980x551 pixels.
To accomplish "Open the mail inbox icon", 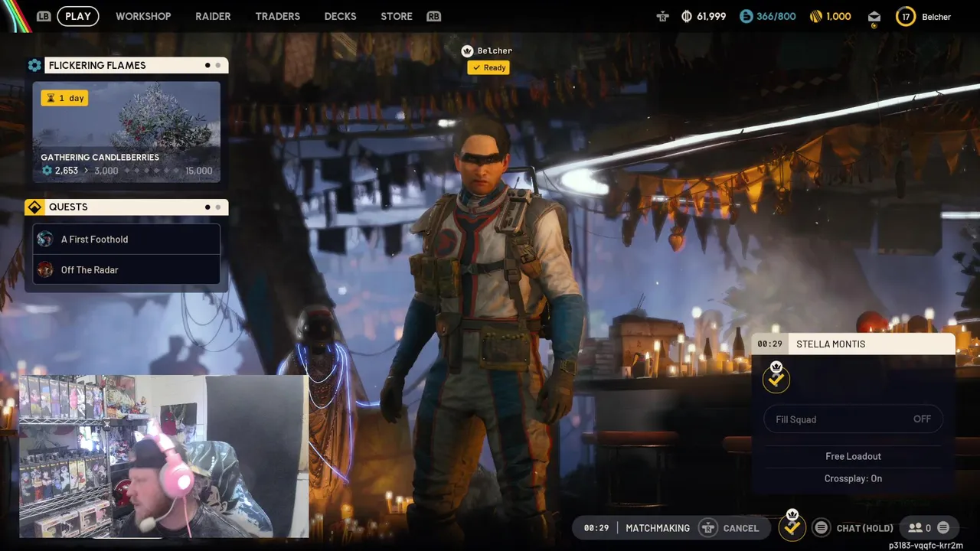I will coord(874,18).
